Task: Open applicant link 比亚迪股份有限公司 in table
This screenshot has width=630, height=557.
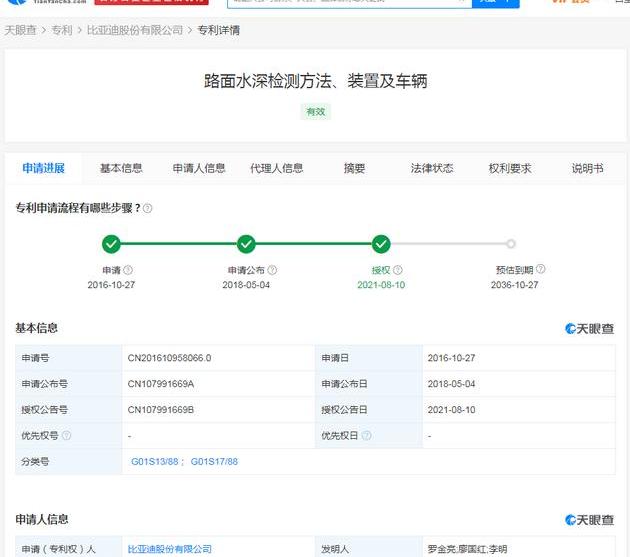Action: (x=170, y=549)
